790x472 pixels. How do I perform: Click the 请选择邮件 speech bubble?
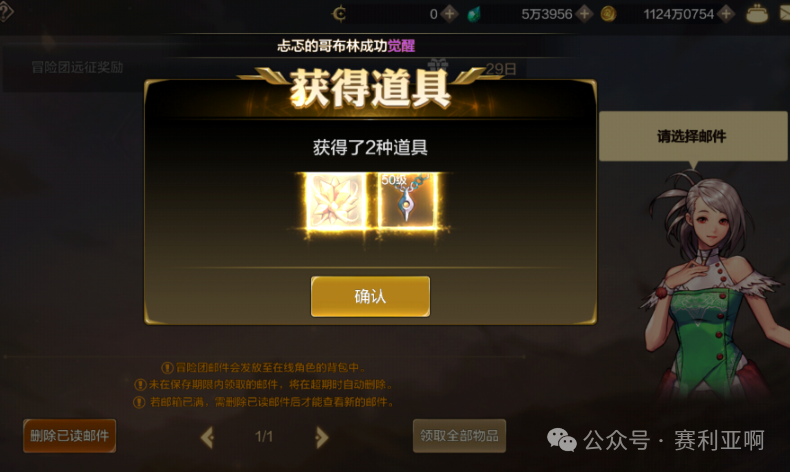pyautogui.click(x=693, y=136)
